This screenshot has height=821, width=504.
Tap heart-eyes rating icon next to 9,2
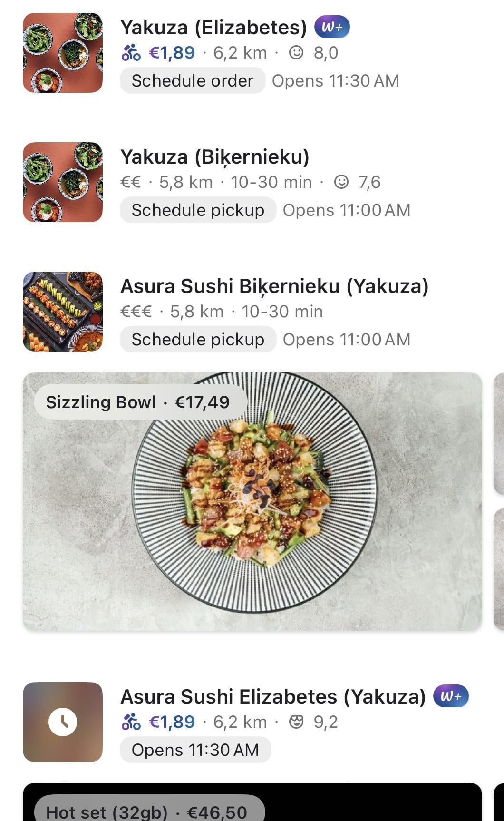[296, 722]
